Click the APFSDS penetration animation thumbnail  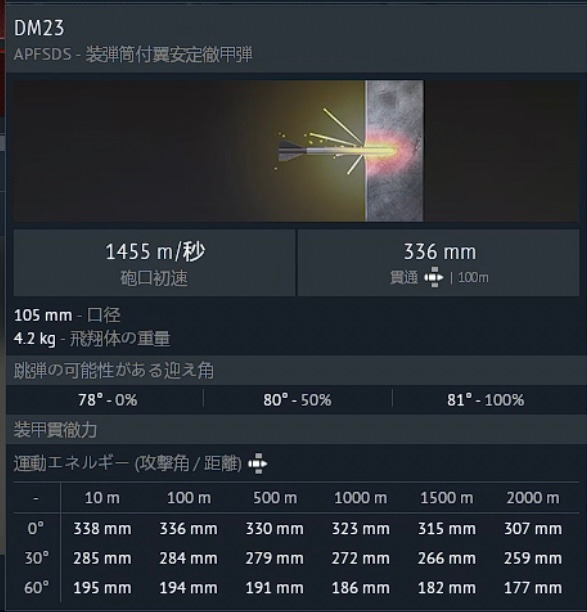pyautogui.click(x=296, y=151)
